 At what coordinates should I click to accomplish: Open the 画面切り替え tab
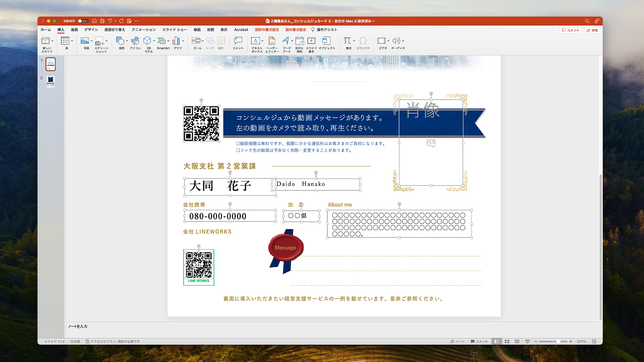pyautogui.click(x=115, y=29)
